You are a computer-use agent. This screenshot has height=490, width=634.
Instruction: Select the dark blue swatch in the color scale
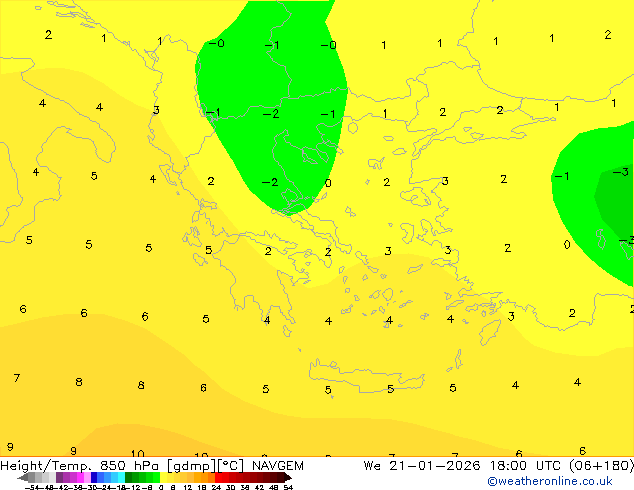click(x=94, y=477)
